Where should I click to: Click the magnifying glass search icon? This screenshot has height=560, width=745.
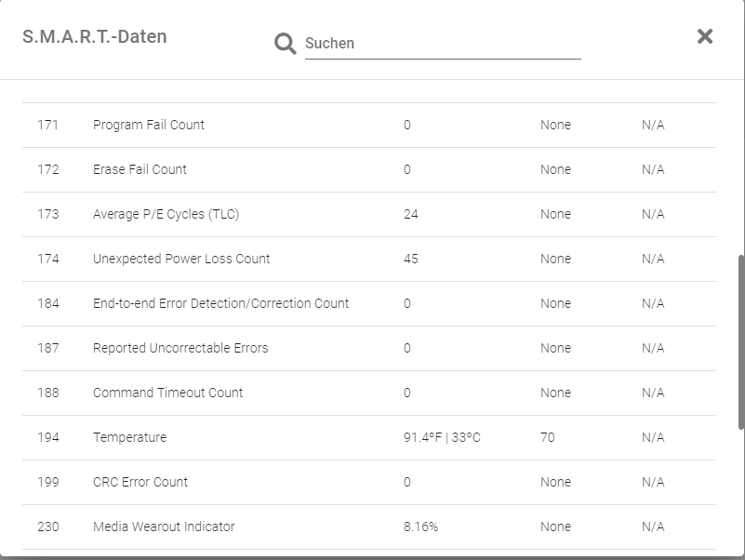pos(285,43)
